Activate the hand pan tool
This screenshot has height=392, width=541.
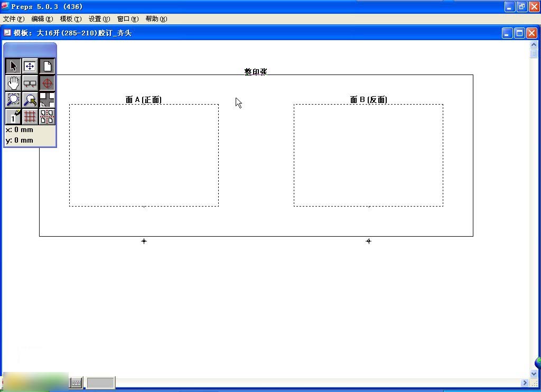click(x=13, y=83)
